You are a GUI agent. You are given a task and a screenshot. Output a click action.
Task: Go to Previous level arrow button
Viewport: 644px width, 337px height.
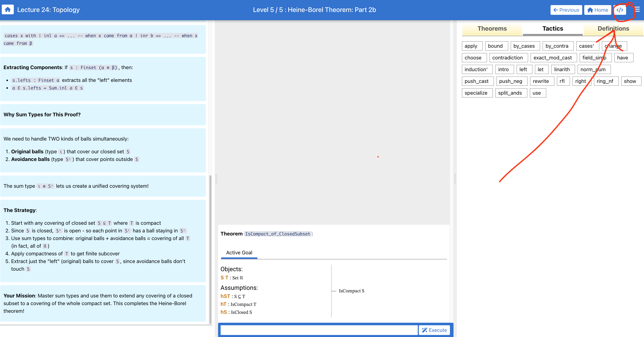pos(566,10)
